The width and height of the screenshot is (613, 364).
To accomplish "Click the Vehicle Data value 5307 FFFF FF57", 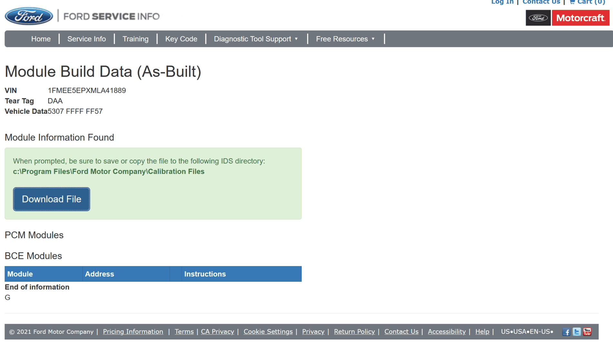I will (75, 111).
